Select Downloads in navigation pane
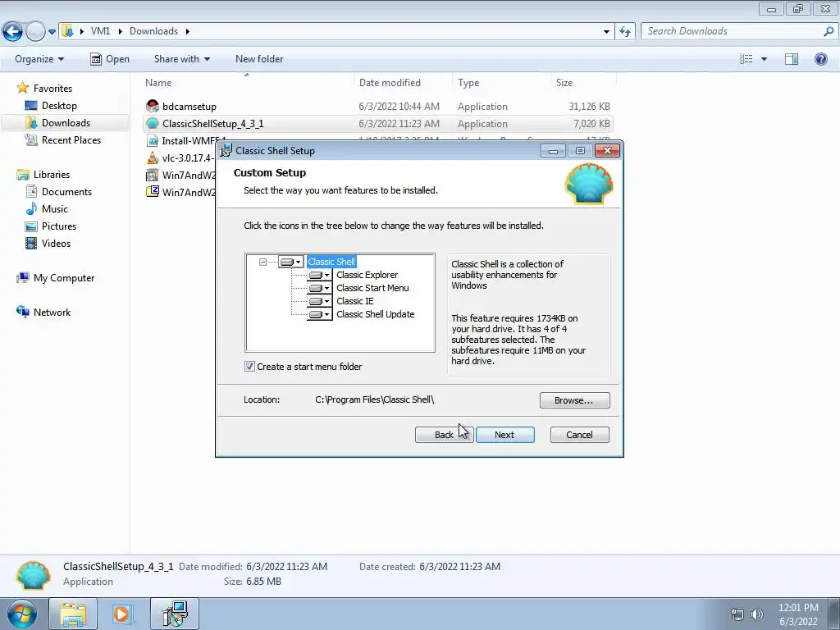Image resolution: width=840 pixels, height=630 pixels. click(x=66, y=123)
